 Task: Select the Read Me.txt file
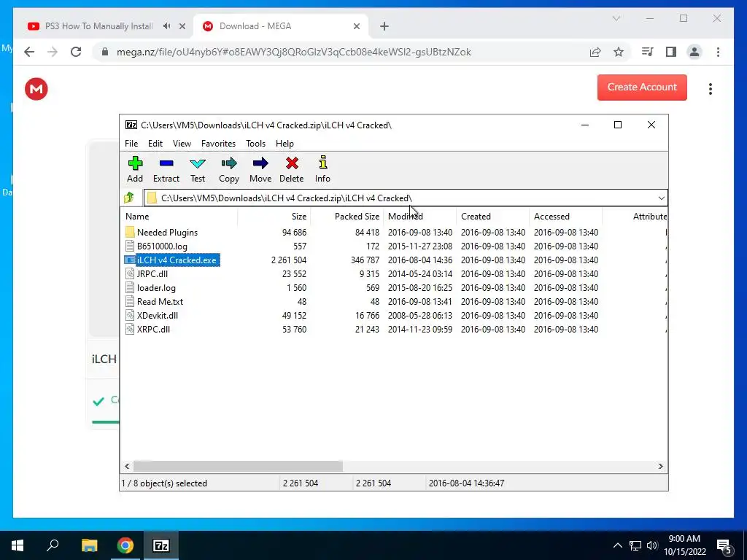pyautogui.click(x=160, y=301)
